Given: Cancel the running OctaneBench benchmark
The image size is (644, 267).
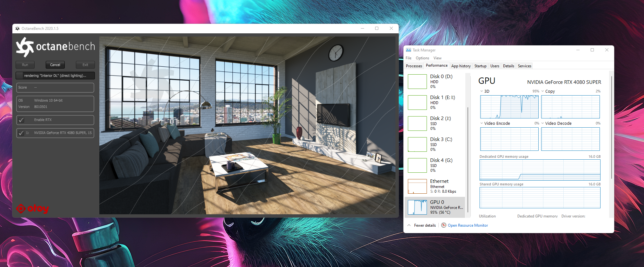Looking at the screenshot, I should coord(55,65).
